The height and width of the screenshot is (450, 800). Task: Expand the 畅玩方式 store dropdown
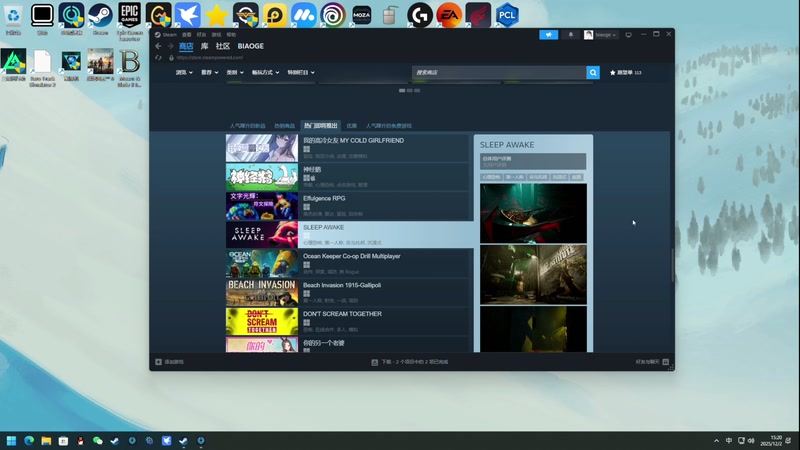pos(265,72)
